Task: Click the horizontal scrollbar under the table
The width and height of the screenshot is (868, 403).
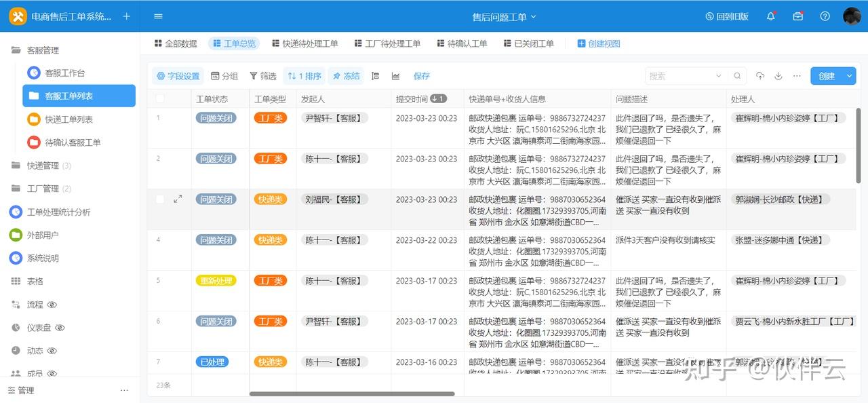Action: click(x=352, y=394)
